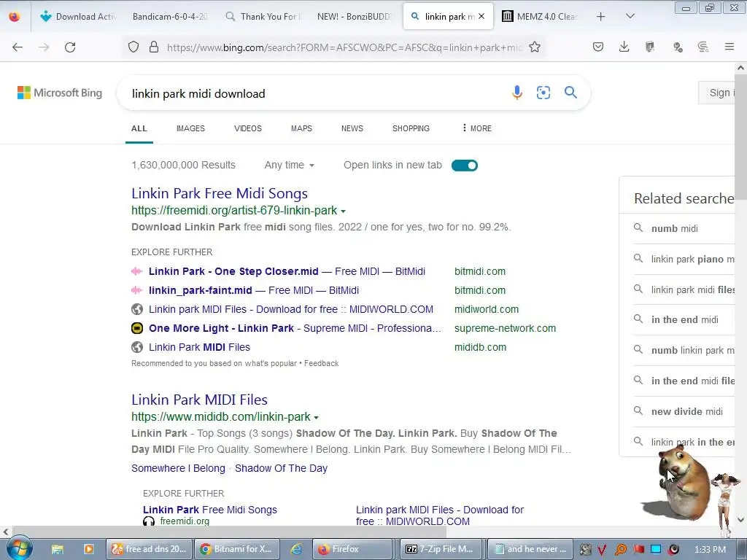Open linkin_park-faint.mid BitMidi link
Viewport: 747px width, 560px height.
254,290
